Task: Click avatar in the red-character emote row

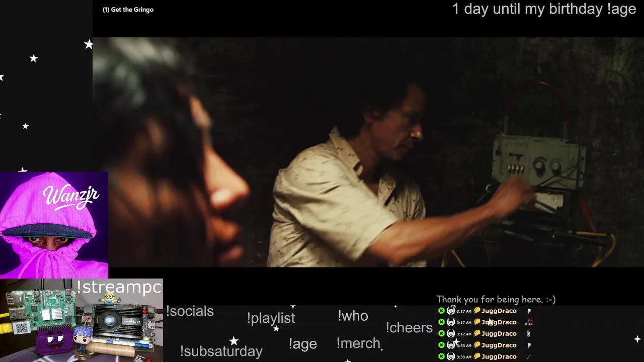Action: [451, 322]
